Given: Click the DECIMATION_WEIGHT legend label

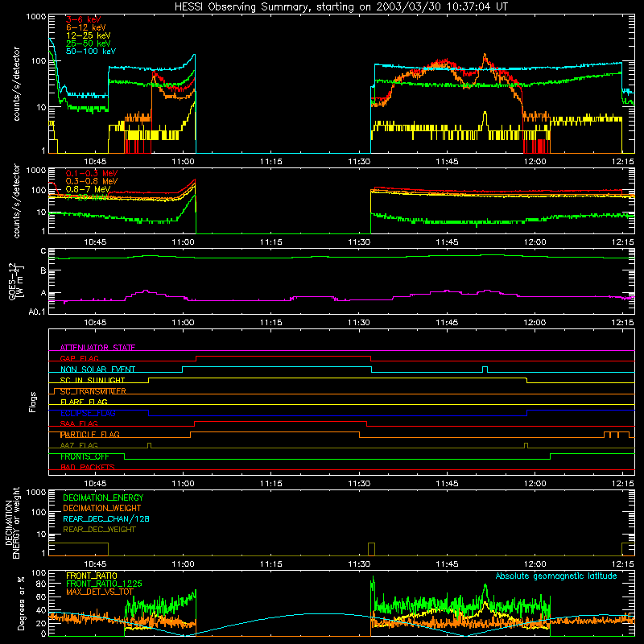Looking at the screenshot, I should pyautogui.click(x=102, y=508).
